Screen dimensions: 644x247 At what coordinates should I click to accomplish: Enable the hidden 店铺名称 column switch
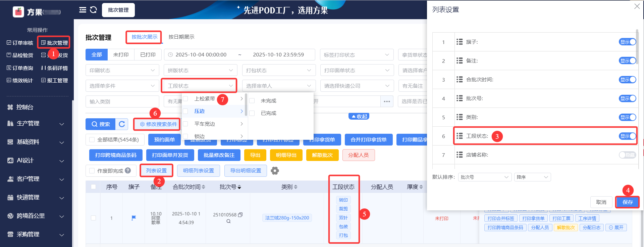point(627,155)
